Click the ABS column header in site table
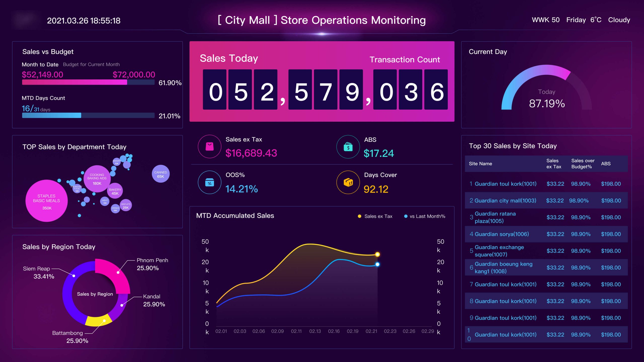 [x=606, y=164]
